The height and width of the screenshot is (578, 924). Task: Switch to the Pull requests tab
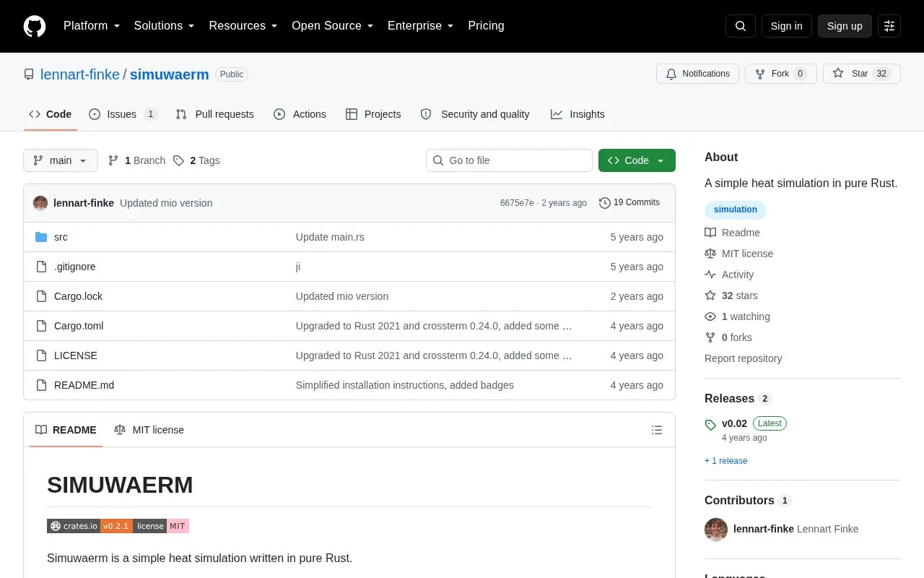214,114
